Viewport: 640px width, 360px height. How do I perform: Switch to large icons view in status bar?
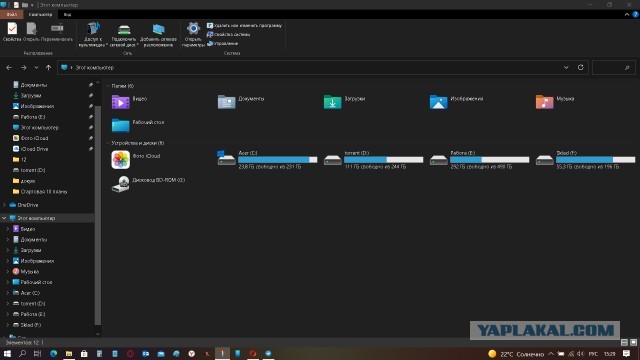coord(633,342)
